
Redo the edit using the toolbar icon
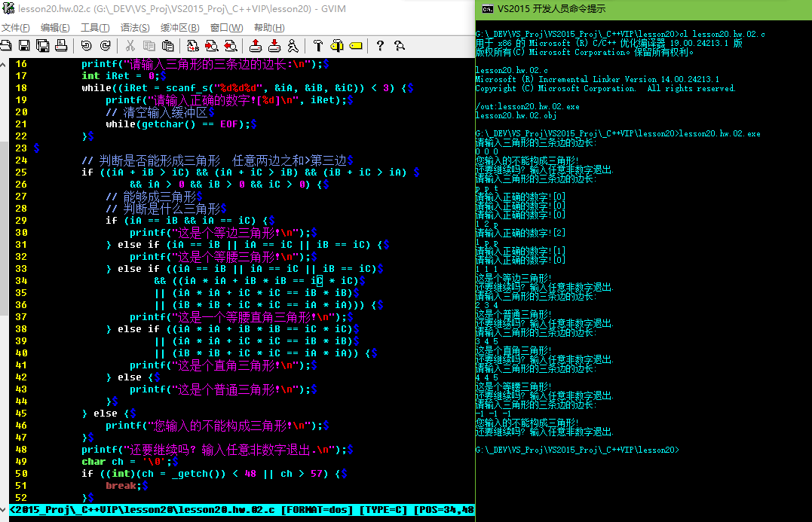click(x=105, y=46)
